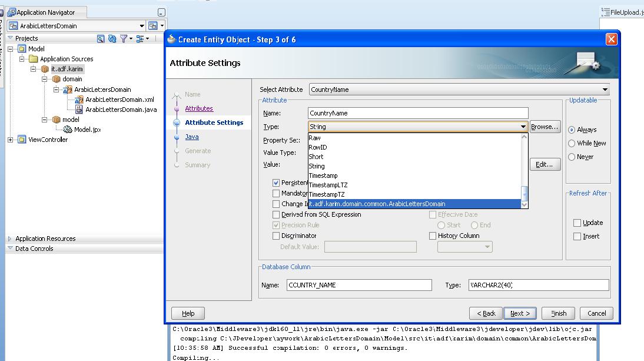Click Browse next to Type field
This screenshot has height=361, width=644.
(545, 127)
